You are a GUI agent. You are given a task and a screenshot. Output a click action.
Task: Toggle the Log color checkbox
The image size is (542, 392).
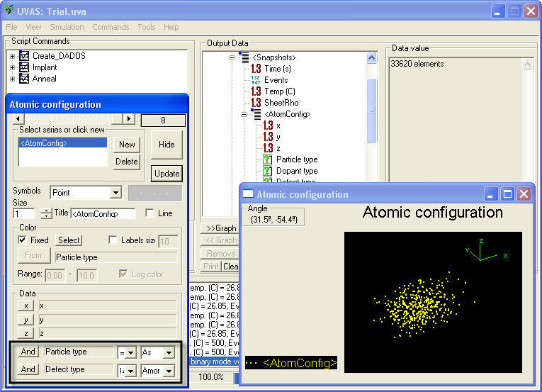123,274
